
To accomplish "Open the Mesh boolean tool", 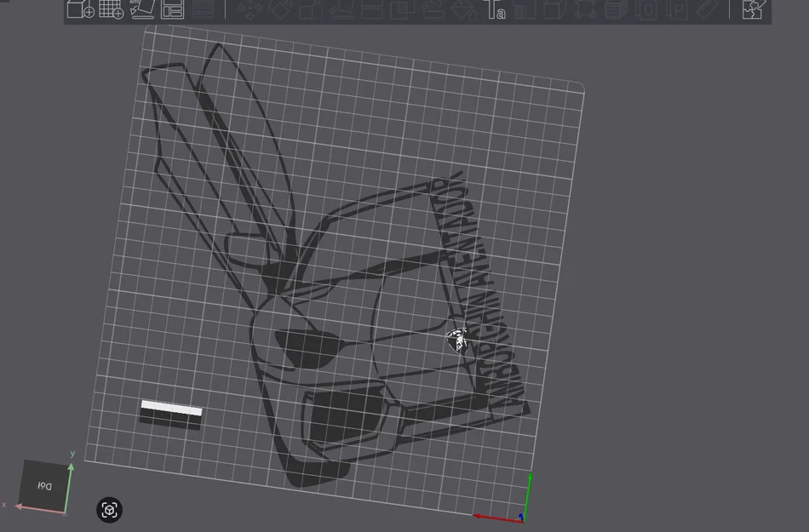I will click(403, 9).
